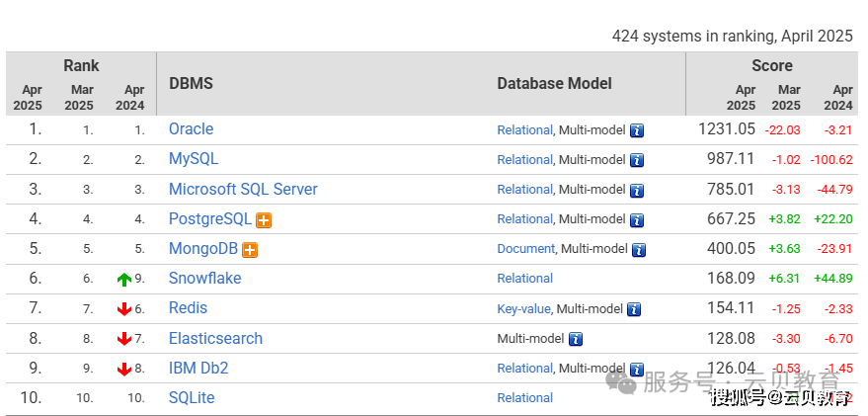
Task: Click the info icon in IBM Db2 row
Action: click(x=637, y=369)
